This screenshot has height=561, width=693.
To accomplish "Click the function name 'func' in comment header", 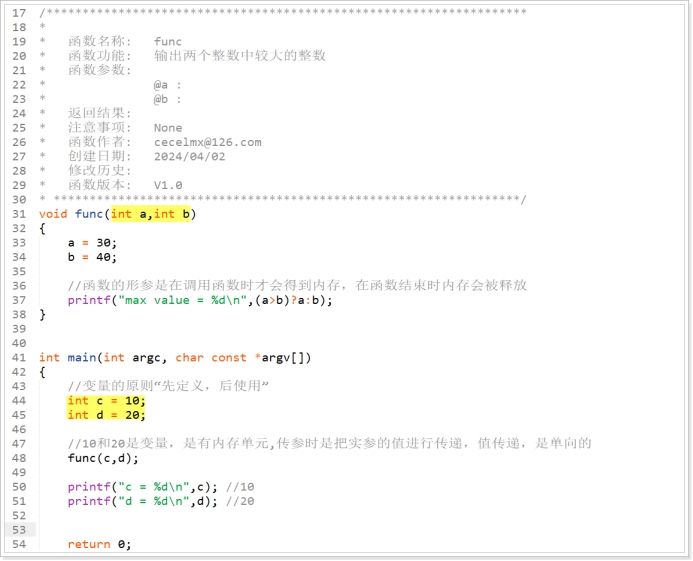I will tap(168, 42).
